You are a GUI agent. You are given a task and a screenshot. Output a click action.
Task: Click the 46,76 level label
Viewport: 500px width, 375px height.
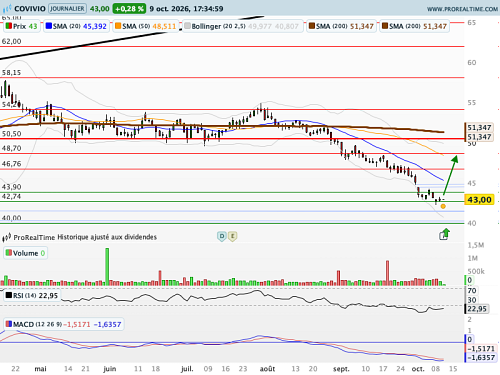pyautogui.click(x=11, y=164)
